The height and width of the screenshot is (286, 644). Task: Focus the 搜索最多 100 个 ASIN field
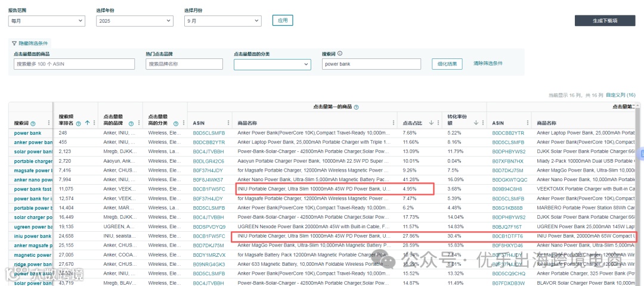pos(74,64)
